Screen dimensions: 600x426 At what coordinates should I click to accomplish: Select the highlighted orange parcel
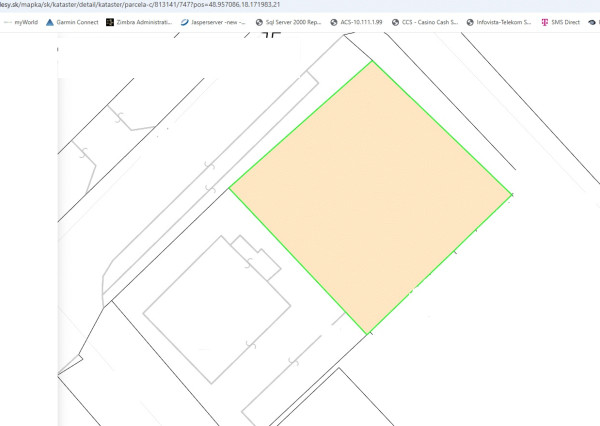point(370,195)
